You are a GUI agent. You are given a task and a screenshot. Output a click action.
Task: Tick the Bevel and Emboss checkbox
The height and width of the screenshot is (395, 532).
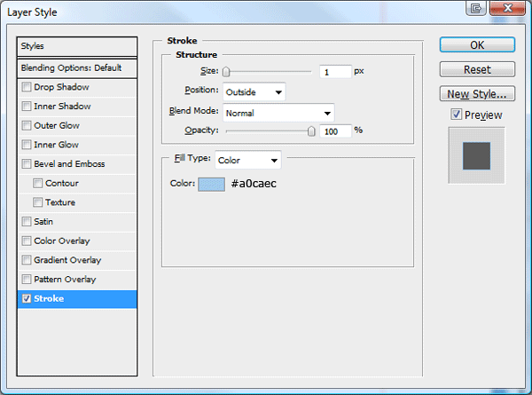click(26, 164)
